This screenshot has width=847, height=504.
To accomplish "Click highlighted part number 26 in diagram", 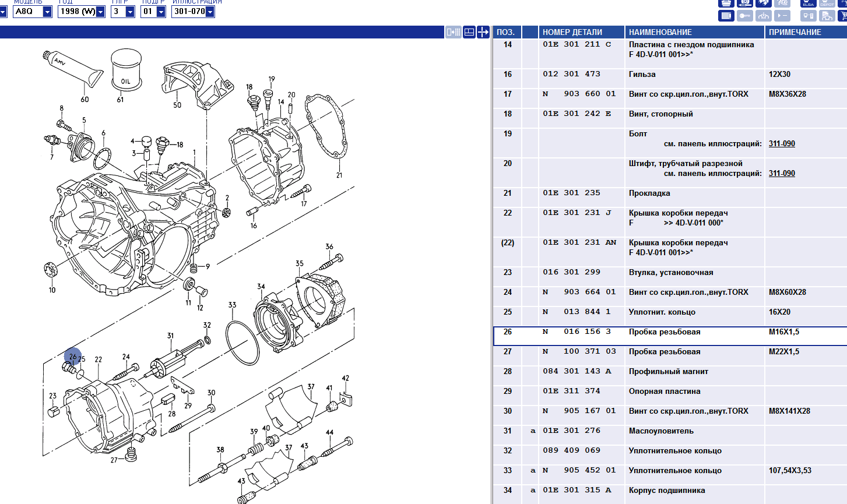I will click(73, 356).
